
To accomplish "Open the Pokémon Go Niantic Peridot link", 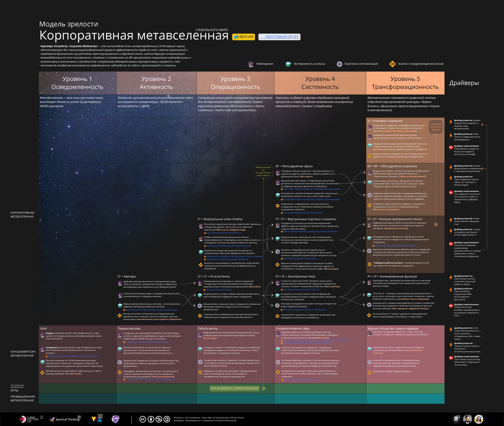I will [310, 231].
